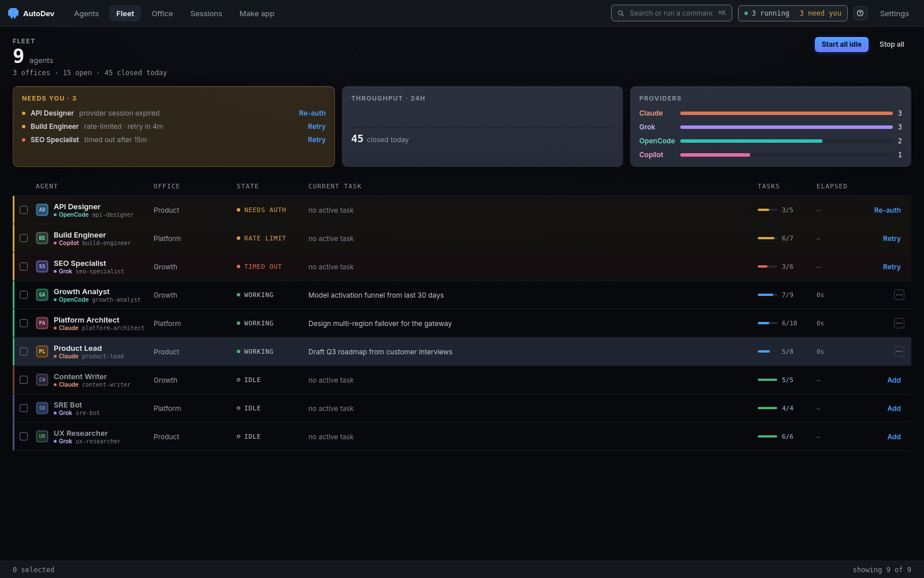Click the SB avatar for SRE Bot
The height and width of the screenshot is (578, 924).
[x=42, y=408]
